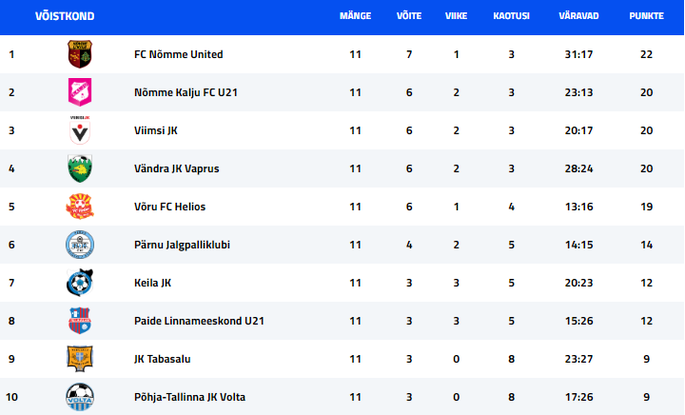Click the FC Nõmme United club crest

coord(80,54)
